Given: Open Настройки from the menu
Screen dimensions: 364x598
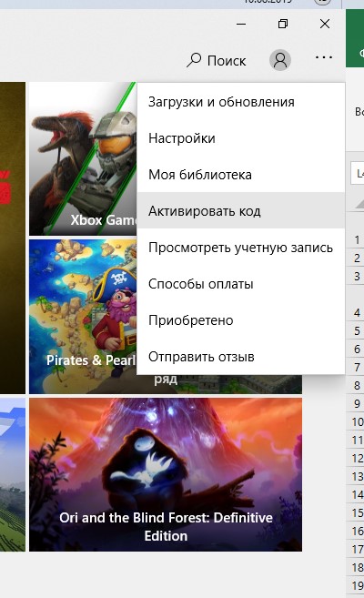Looking at the screenshot, I should (x=241, y=138).
